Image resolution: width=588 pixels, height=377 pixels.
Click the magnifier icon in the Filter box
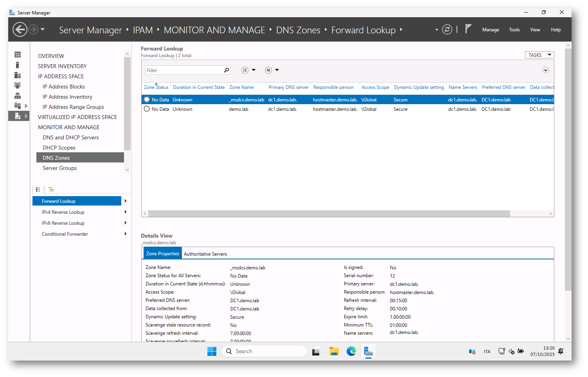[226, 70]
